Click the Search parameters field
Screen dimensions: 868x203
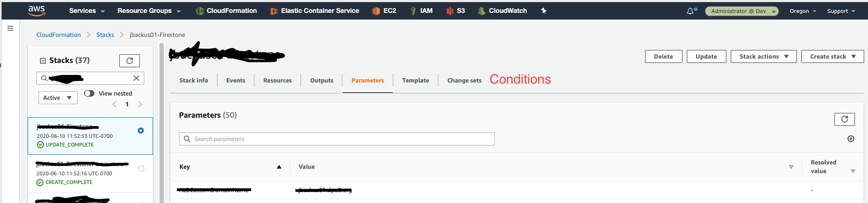click(337, 139)
